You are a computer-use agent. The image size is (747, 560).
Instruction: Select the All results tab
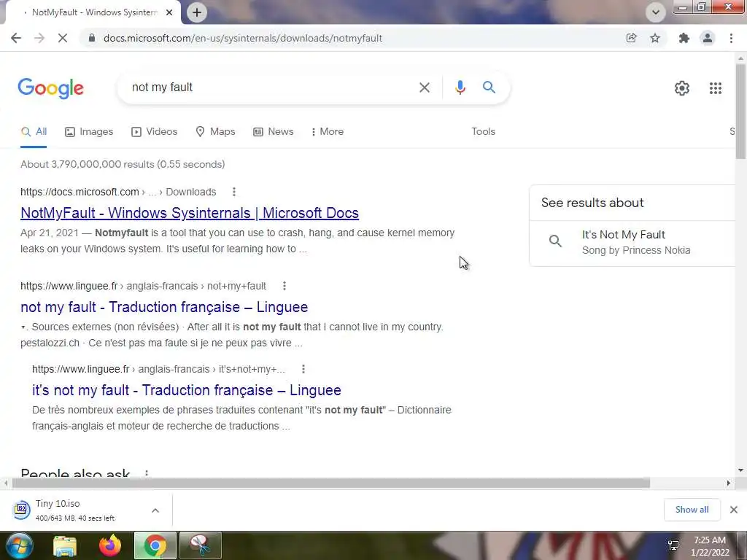34,132
